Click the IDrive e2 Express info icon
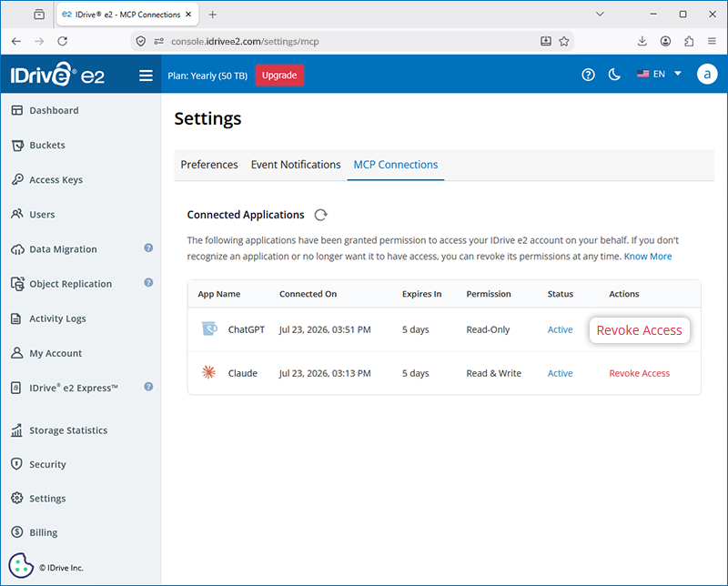The image size is (728, 586). (148, 387)
